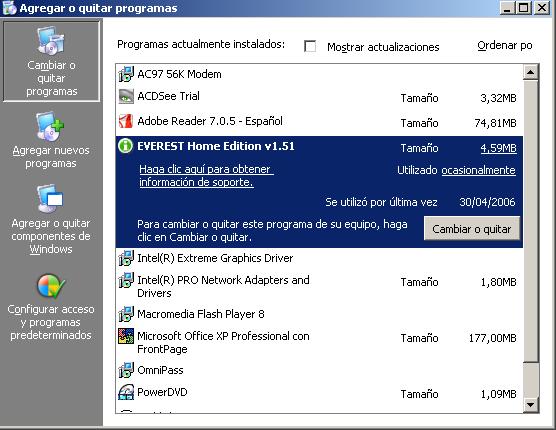Close the Agregar o quitar programas window
Viewport: 556px width, 430px height.
pos(542,8)
